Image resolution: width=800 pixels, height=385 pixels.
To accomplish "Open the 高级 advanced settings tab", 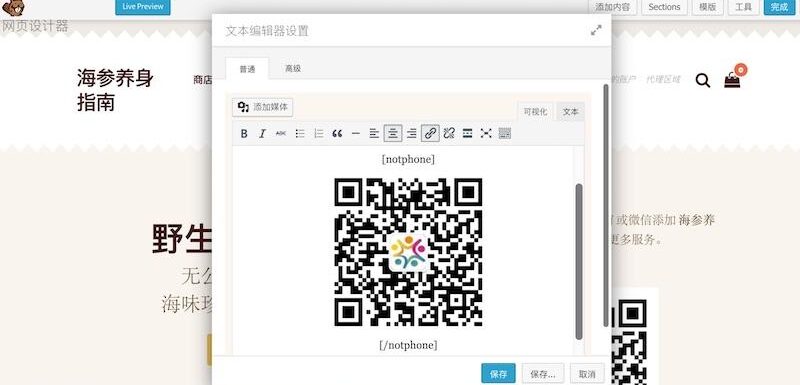I will (x=293, y=69).
